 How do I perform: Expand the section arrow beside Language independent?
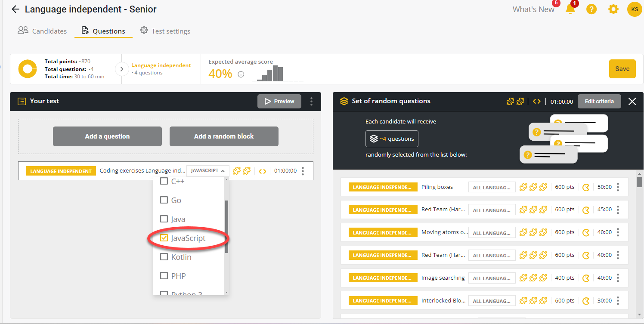click(122, 69)
